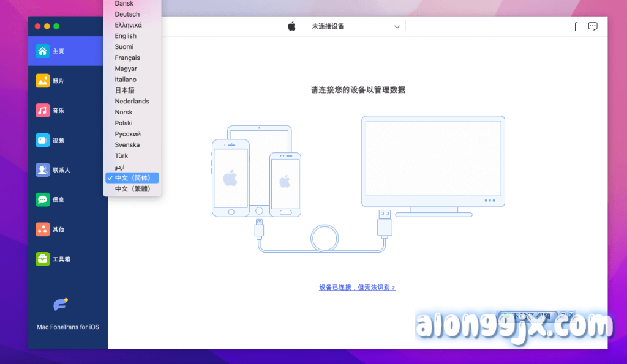Viewport: 627px width, 364px height.
Task: Switch language to 中文（繁體）
Action: pyautogui.click(x=132, y=189)
